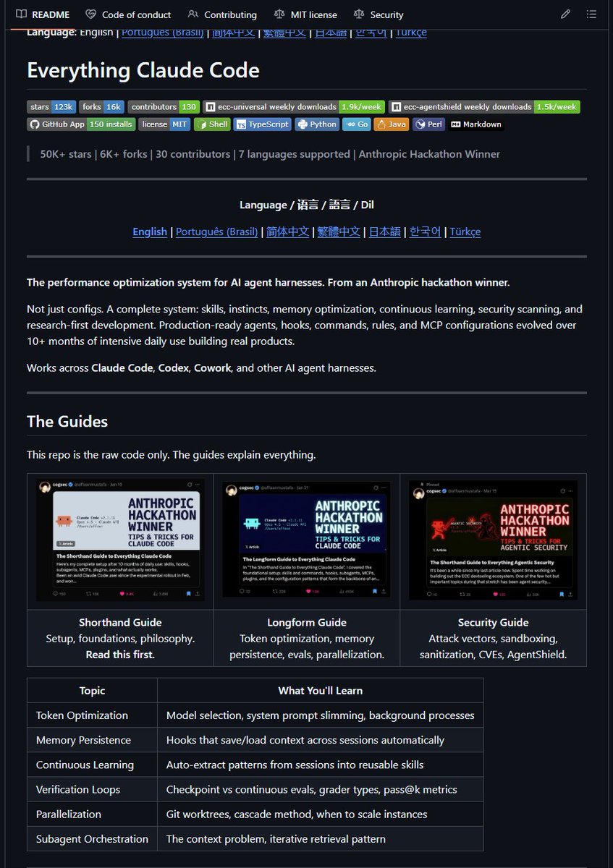The height and width of the screenshot is (868, 613).
Task: Click the Java language badge
Action: point(392,124)
